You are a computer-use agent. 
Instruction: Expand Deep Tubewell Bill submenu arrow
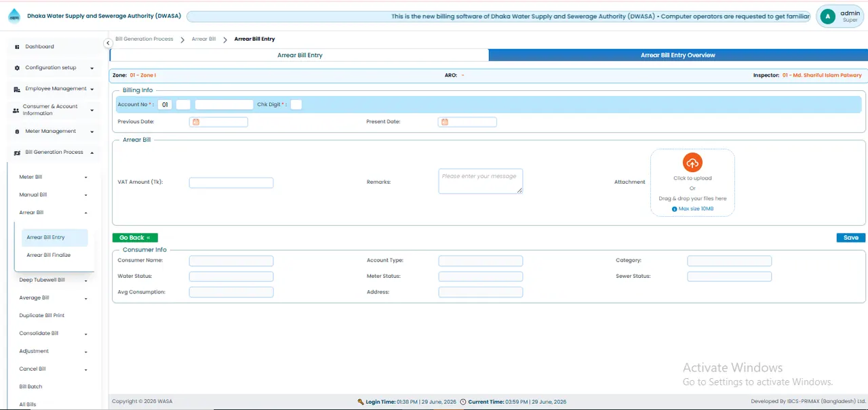coord(85,281)
